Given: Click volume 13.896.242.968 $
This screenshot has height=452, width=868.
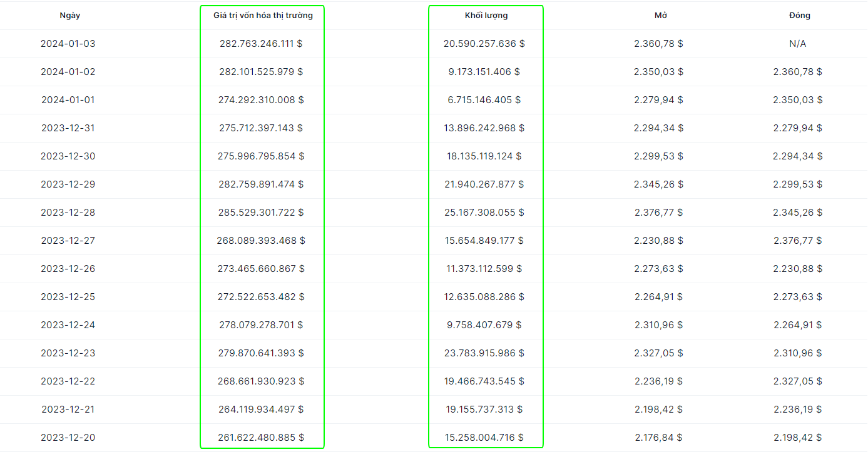Looking at the screenshot, I should (484, 128).
